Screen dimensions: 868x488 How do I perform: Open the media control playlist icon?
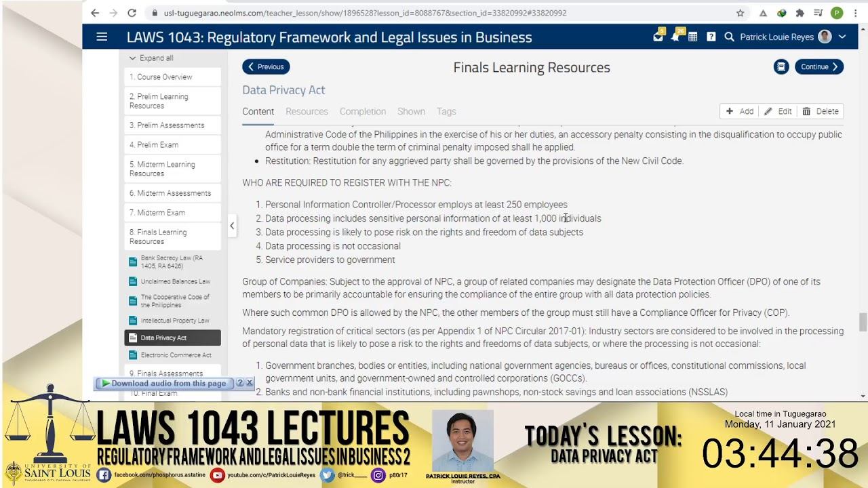coord(818,13)
